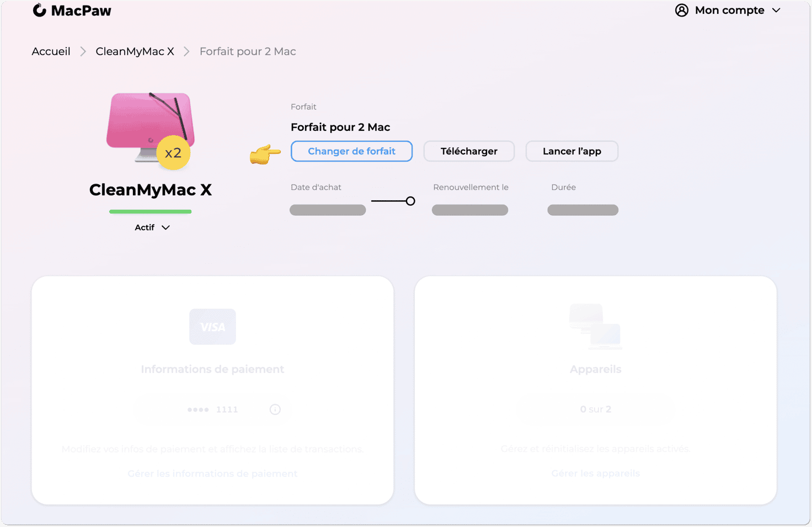812x527 pixels.
Task: Click the info icon beside card number
Action: tap(275, 409)
